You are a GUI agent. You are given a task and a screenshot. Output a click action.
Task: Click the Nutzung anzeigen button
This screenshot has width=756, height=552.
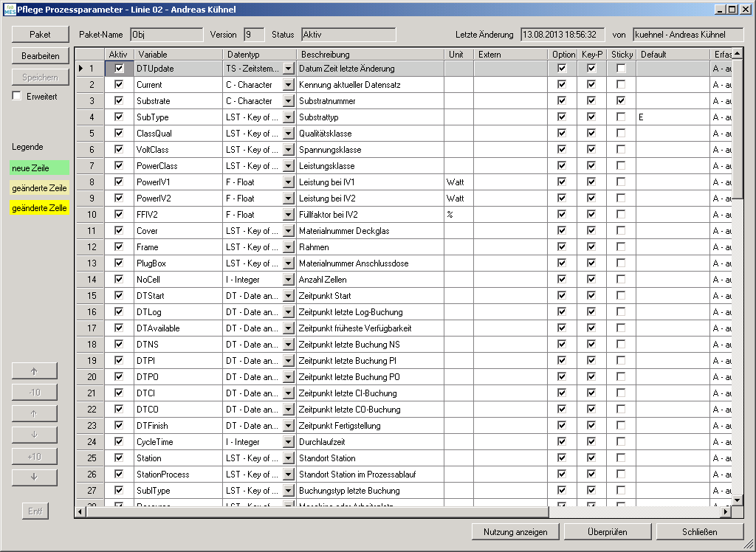[x=515, y=532]
